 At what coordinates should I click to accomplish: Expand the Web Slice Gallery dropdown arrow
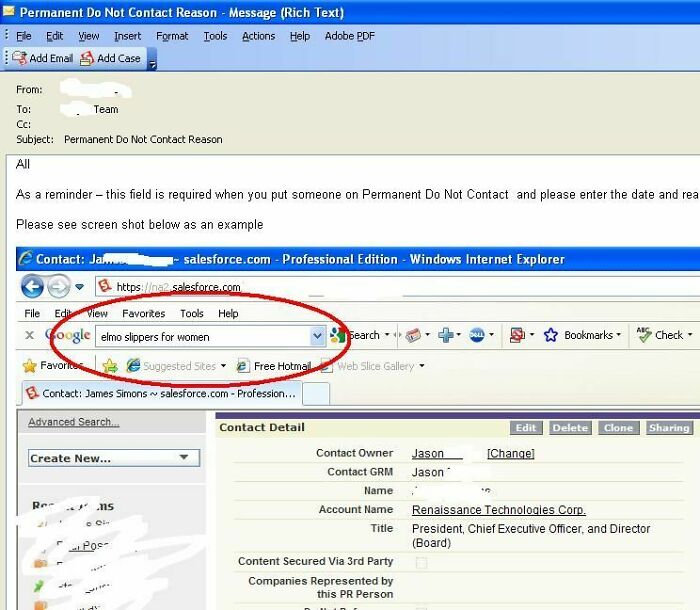tap(421, 366)
